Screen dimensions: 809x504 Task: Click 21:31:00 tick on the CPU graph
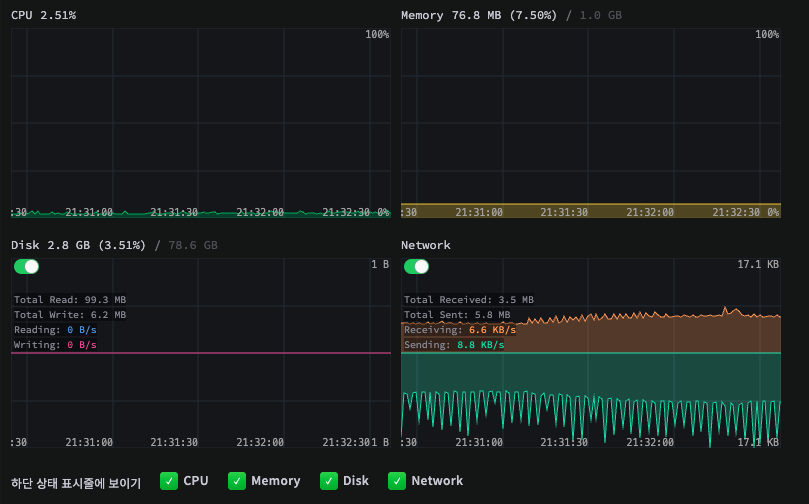click(89, 213)
